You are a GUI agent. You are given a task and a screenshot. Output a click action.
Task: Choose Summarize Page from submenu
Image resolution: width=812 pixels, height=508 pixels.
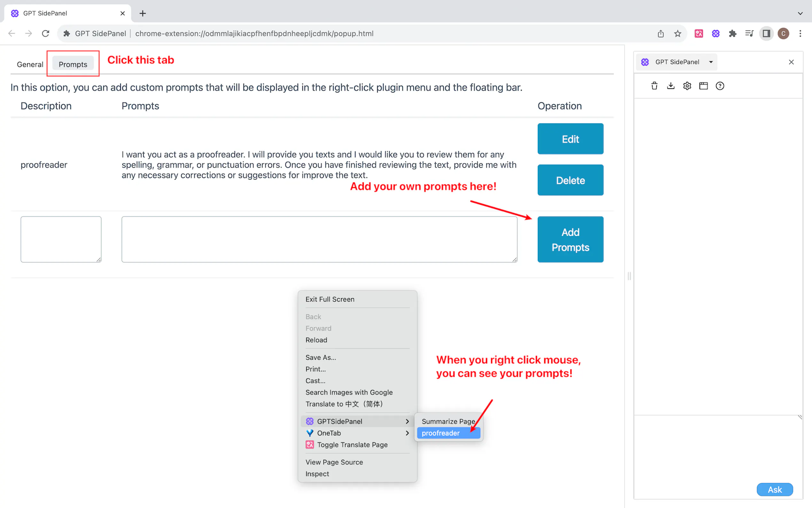click(x=448, y=421)
